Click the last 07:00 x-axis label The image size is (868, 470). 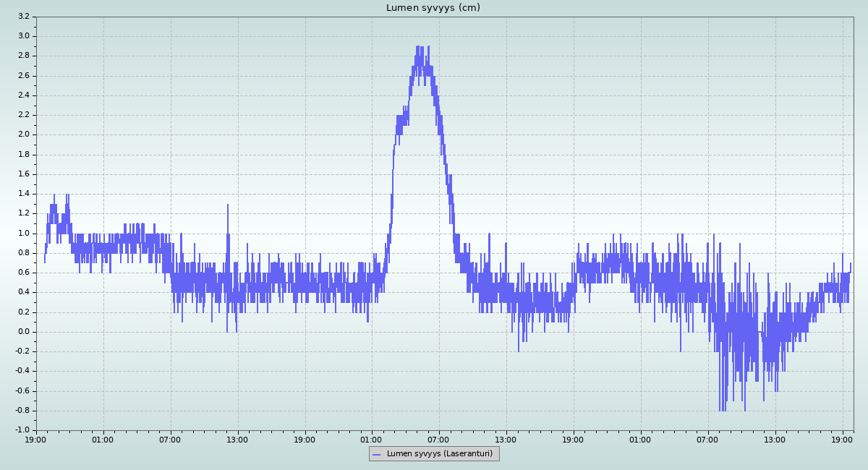(x=708, y=439)
